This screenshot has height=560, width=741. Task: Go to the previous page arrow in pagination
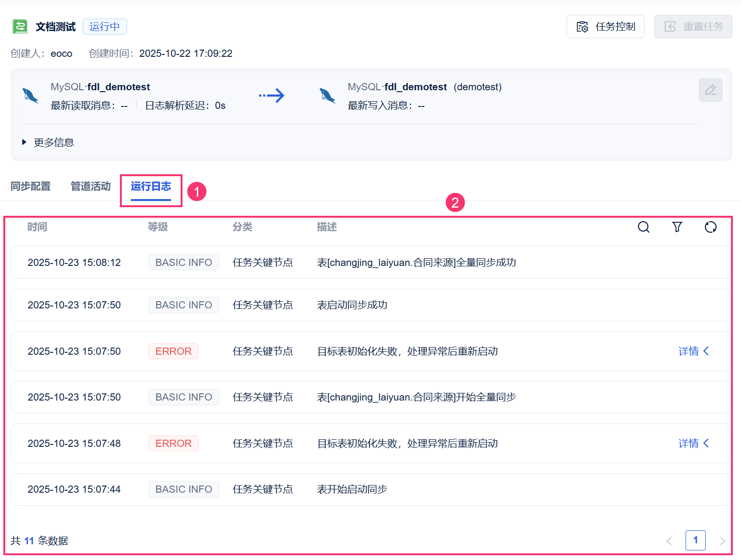click(669, 541)
